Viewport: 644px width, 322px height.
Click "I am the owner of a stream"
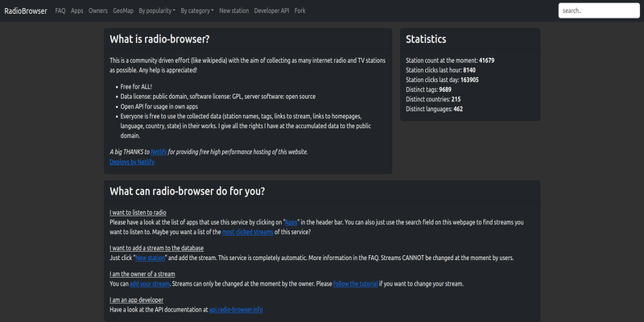point(142,275)
